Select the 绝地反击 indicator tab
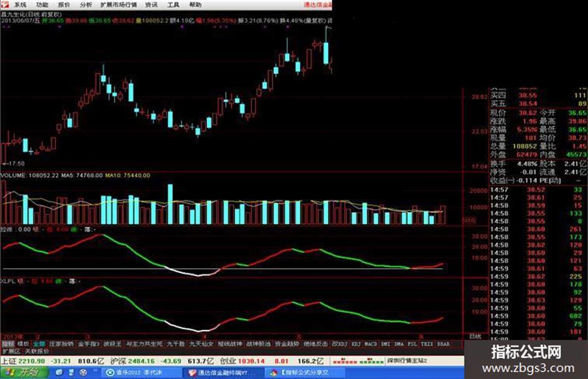 (315, 344)
